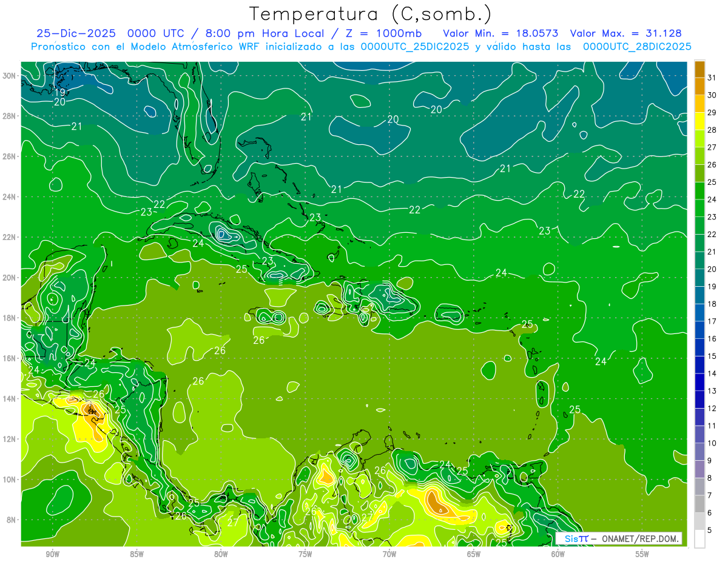728x562 pixels.
Task: Click the 20N latitude label
Action: click(x=10, y=278)
